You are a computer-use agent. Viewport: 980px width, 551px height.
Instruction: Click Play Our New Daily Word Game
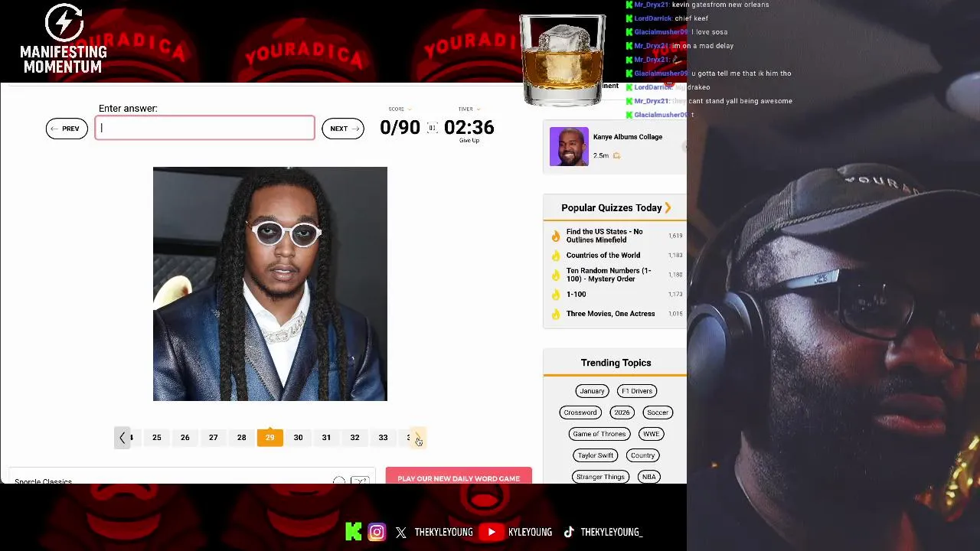[x=459, y=476]
